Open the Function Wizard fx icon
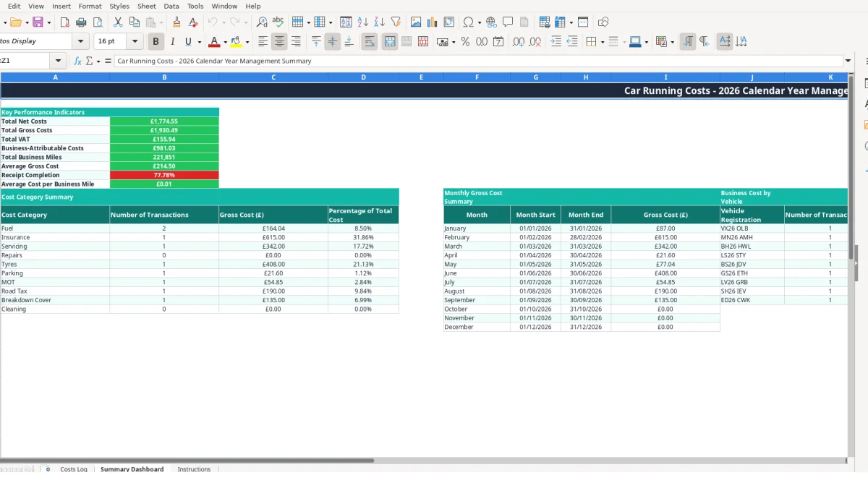Image resolution: width=868 pixels, height=488 pixels. (77, 61)
